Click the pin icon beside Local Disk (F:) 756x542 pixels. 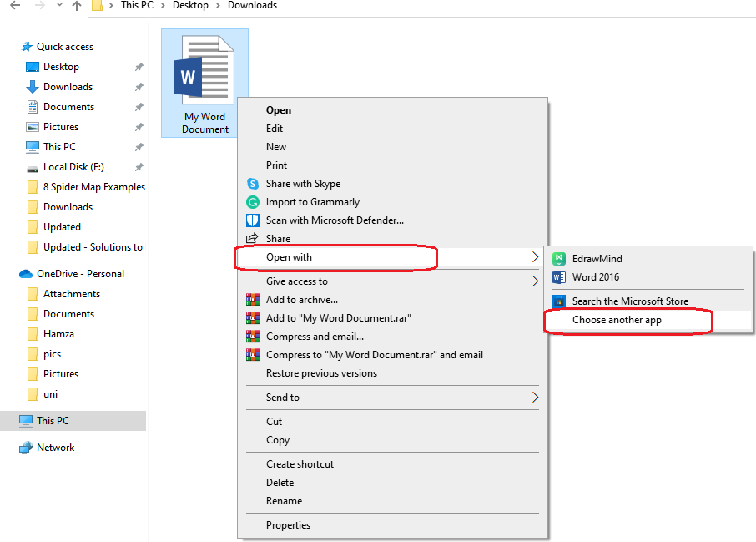pyautogui.click(x=139, y=167)
